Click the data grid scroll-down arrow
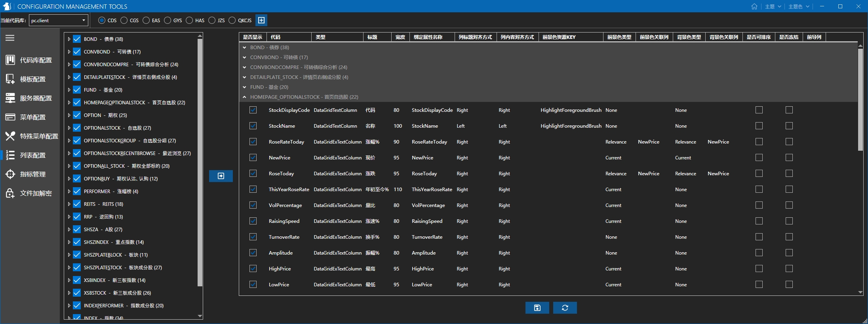 pyautogui.click(x=860, y=292)
